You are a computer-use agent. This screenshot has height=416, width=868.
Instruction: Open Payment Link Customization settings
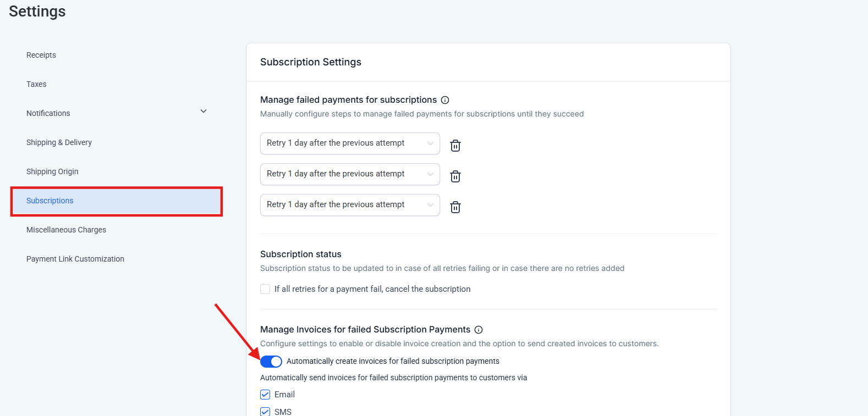pos(75,259)
